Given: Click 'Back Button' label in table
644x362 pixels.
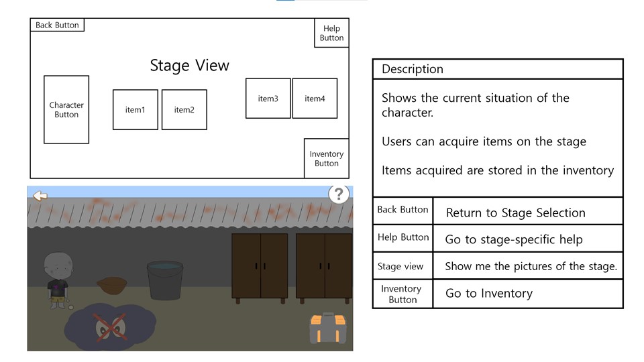Looking at the screenshot, I should [403, 210].
